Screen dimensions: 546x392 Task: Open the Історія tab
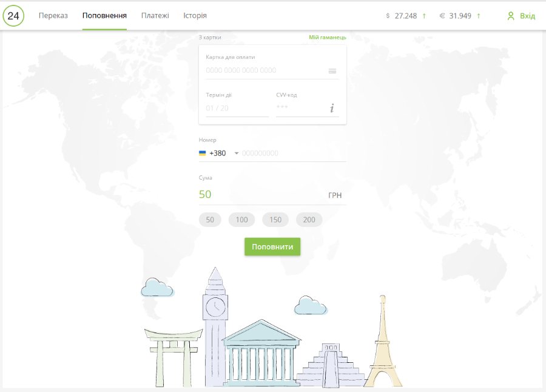point(195,16)
